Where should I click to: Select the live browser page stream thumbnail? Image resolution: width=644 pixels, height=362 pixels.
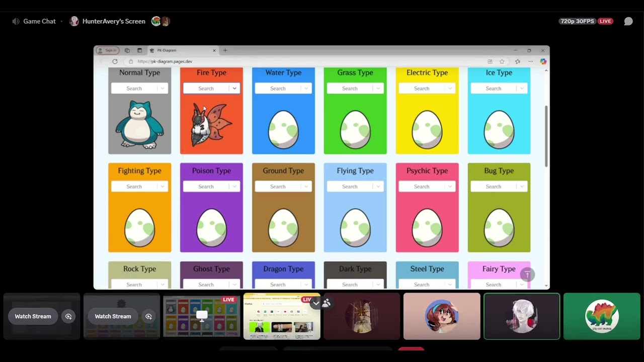[x=282, y=316]
